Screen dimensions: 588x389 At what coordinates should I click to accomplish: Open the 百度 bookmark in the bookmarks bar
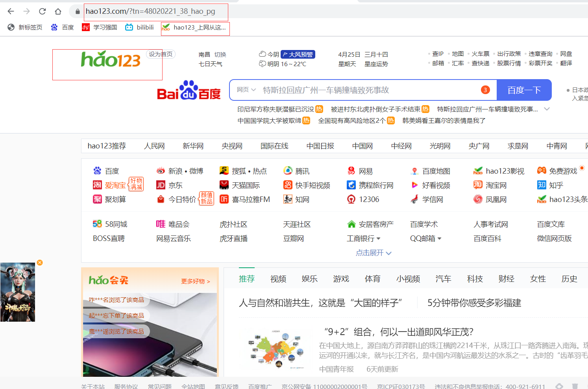[62, 27]
